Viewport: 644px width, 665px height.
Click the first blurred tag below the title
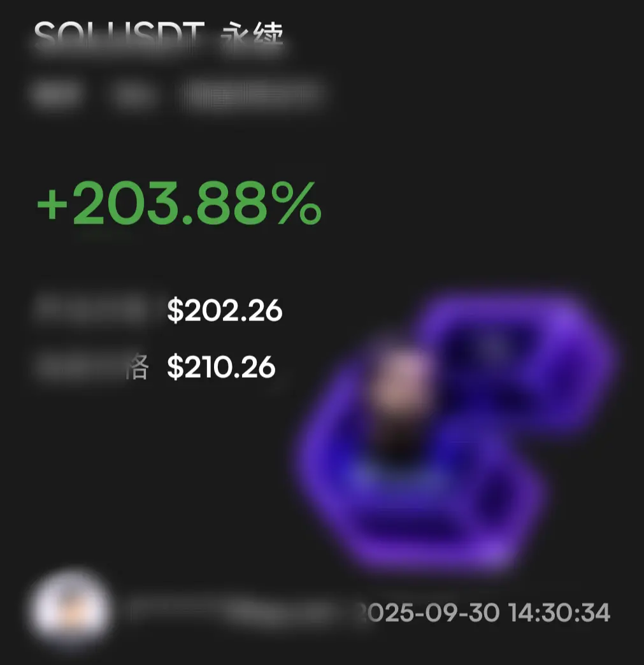(56, 94)
